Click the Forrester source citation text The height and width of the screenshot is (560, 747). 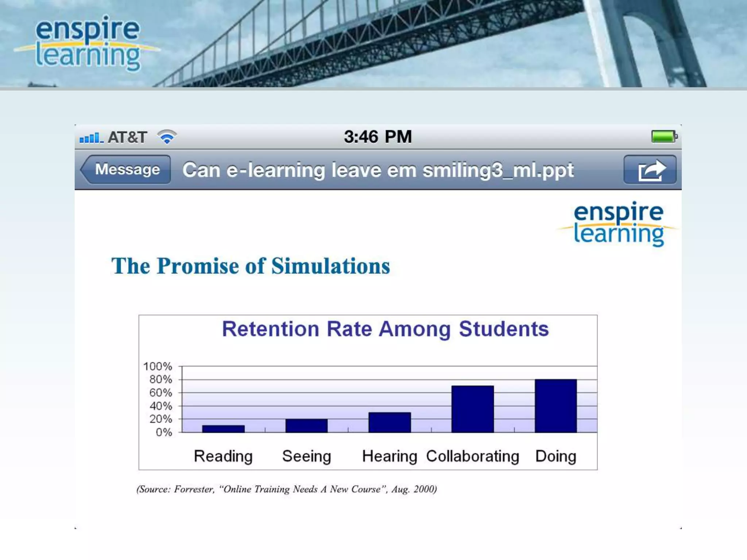287,489
